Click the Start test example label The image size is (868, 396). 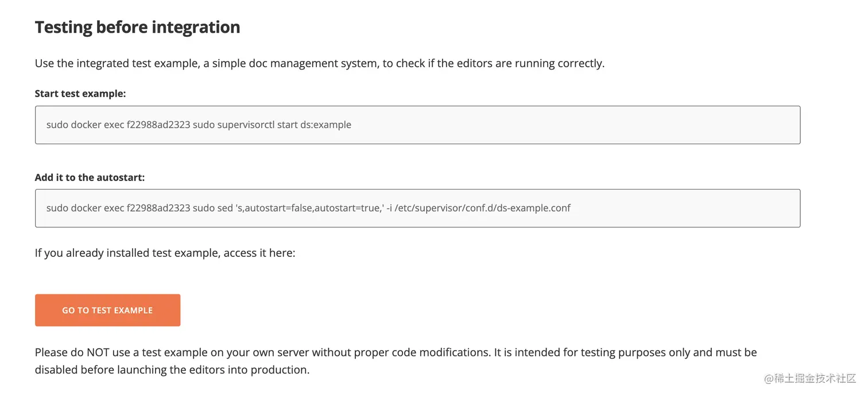(x=80, y=93)
